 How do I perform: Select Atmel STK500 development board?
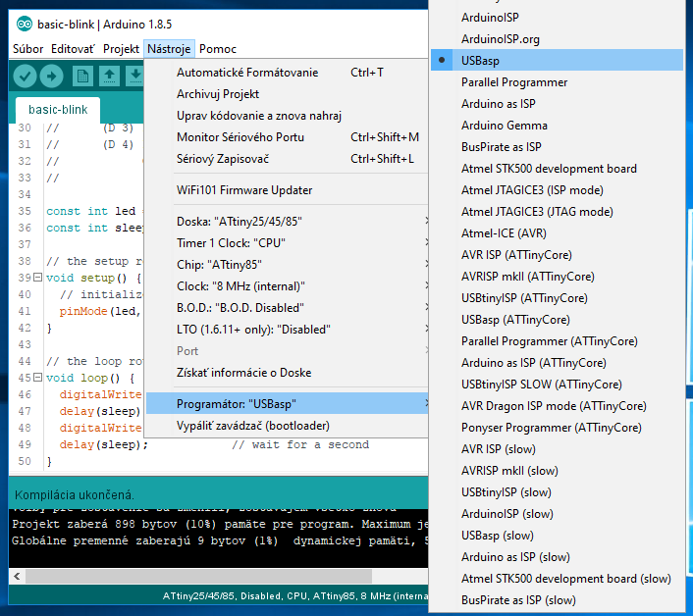click(557, 169)
